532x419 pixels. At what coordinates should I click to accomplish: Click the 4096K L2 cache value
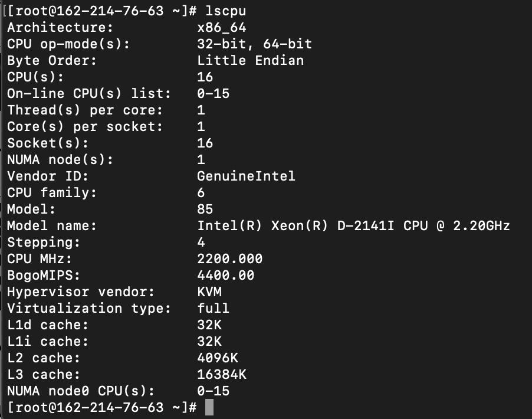pyautogui.click(x=217, y=358)
